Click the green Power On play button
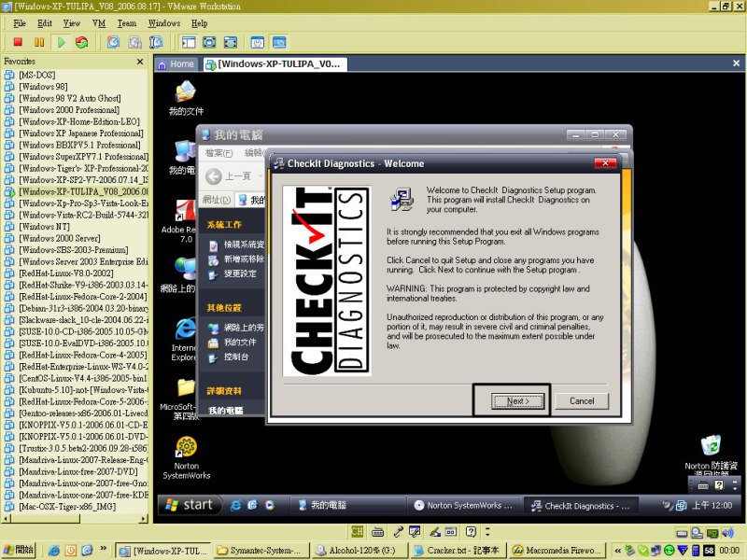Viewport: 747px width, 560px height. (61, 42)
